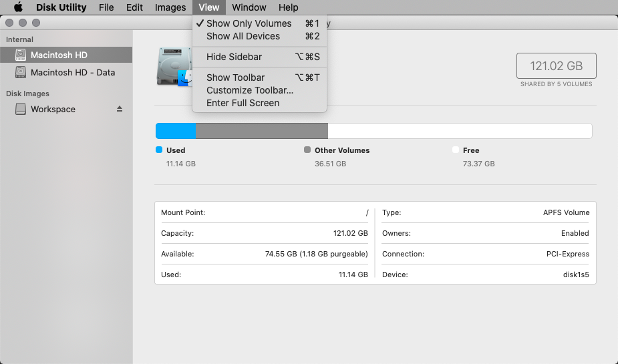Click the large hard drive Finder icon
This screenshot has height=364, width=618.
(174, 67)
